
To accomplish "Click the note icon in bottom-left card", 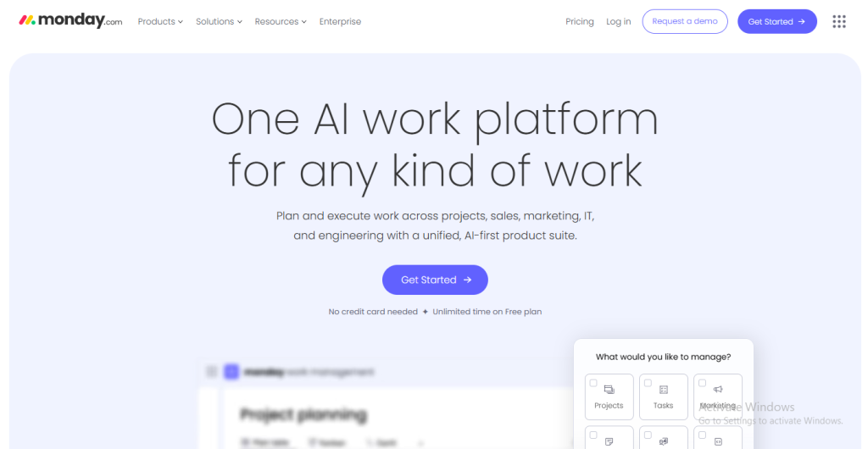I will (609, 441).
